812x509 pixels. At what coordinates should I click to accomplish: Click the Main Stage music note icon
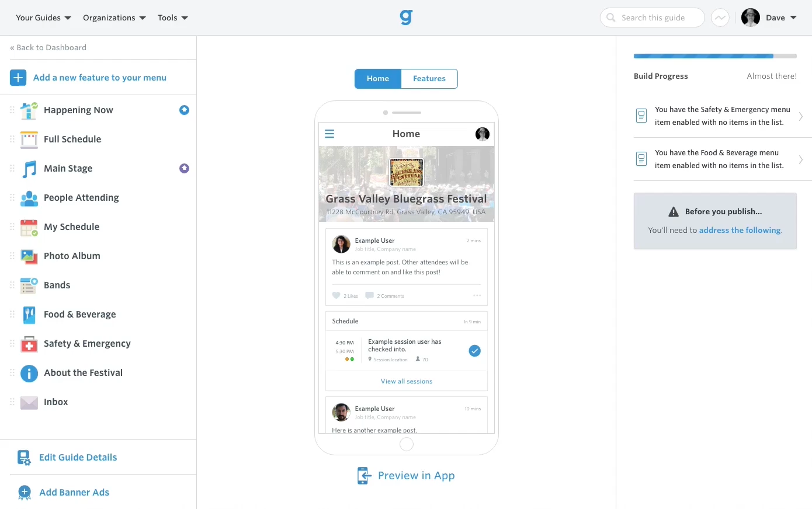(x=29, y=169)
